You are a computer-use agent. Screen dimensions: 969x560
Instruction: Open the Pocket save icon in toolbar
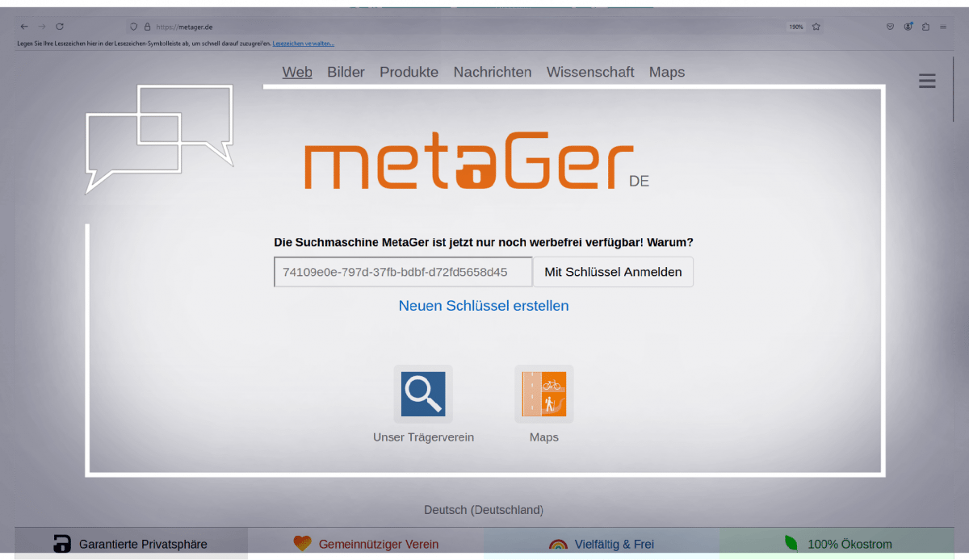891,27
